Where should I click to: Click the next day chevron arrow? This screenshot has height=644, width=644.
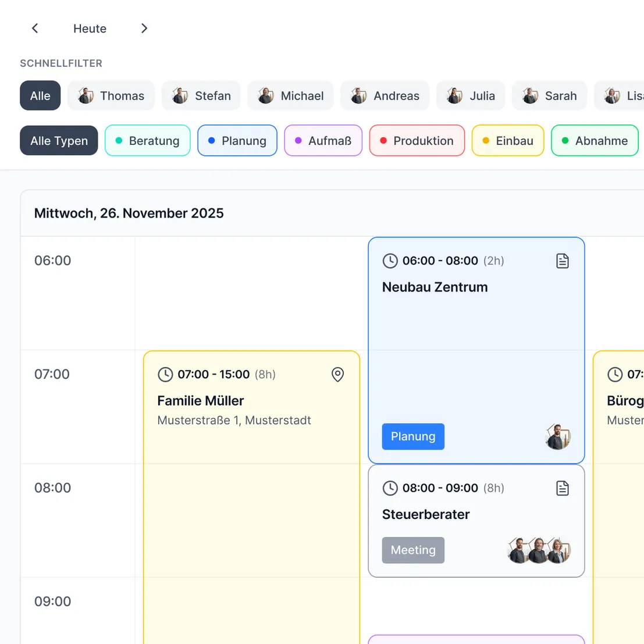(144, 29)
